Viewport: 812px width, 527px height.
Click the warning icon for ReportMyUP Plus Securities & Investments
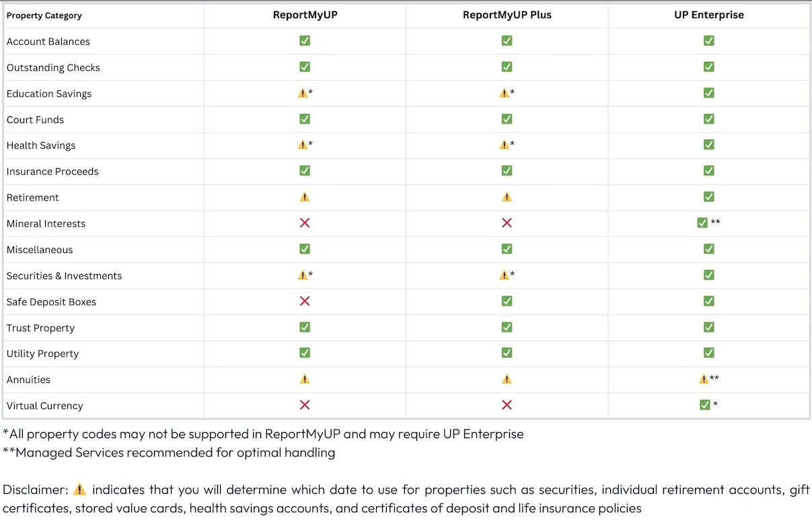(504, 275)
